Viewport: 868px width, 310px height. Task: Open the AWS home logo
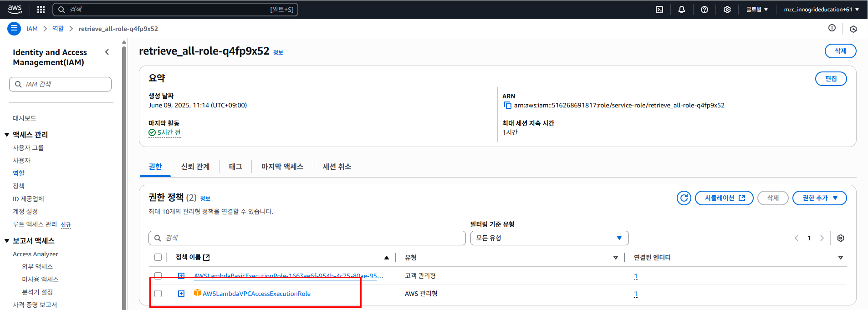tap(15, 9)
